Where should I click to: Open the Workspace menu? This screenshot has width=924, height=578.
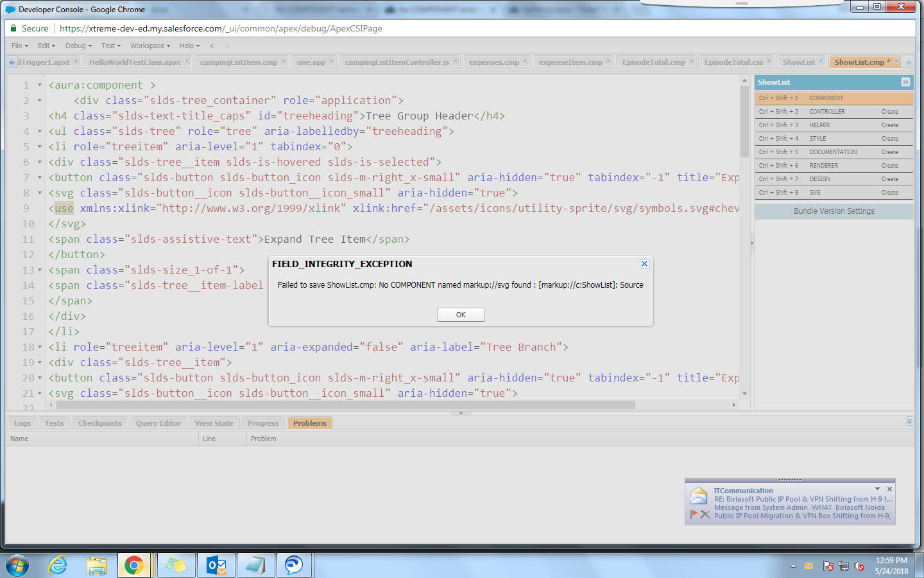(150, 46)
